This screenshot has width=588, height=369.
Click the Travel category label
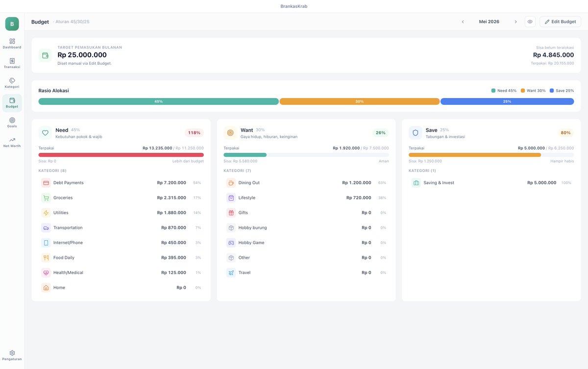click(245, 272)
